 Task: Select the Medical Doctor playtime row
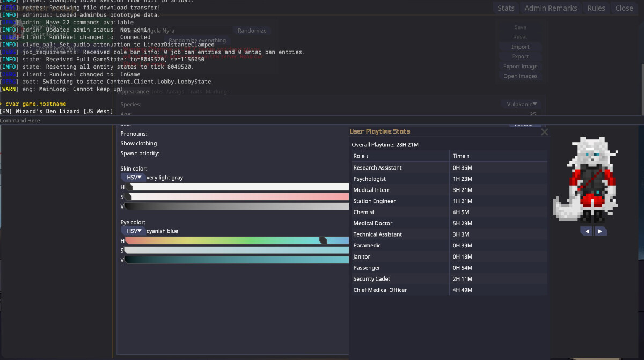point(448,223)
